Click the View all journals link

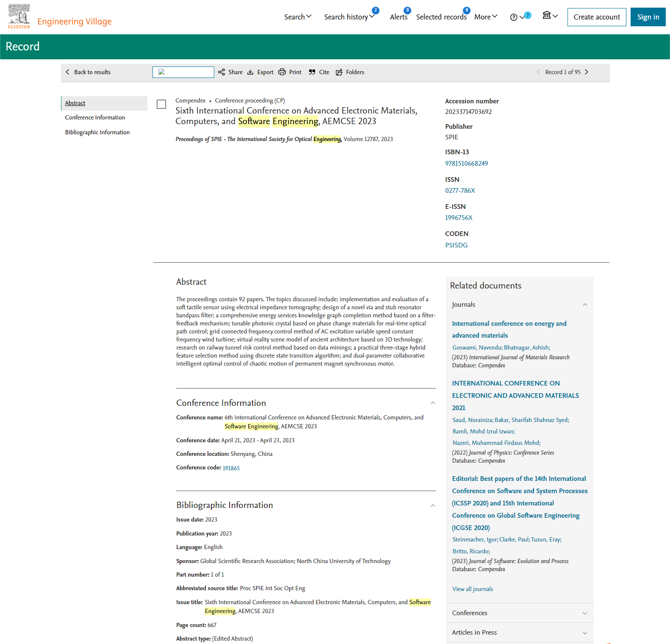(473, 589)
